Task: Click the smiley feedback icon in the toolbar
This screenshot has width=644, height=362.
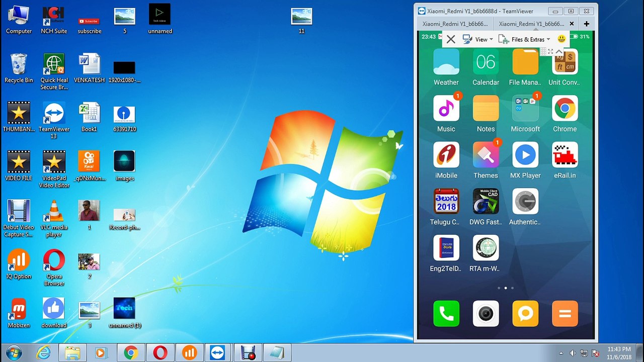Action: coord(561,39)
